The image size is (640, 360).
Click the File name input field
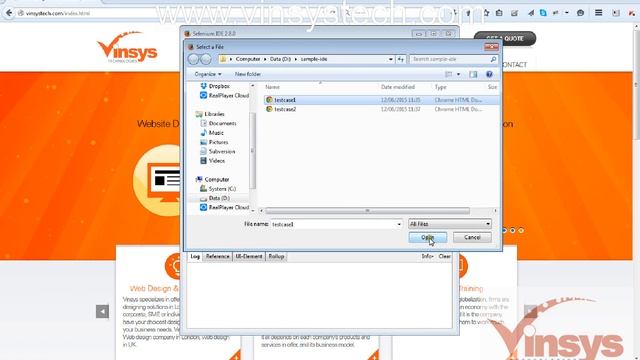click(x=333, y=224)
